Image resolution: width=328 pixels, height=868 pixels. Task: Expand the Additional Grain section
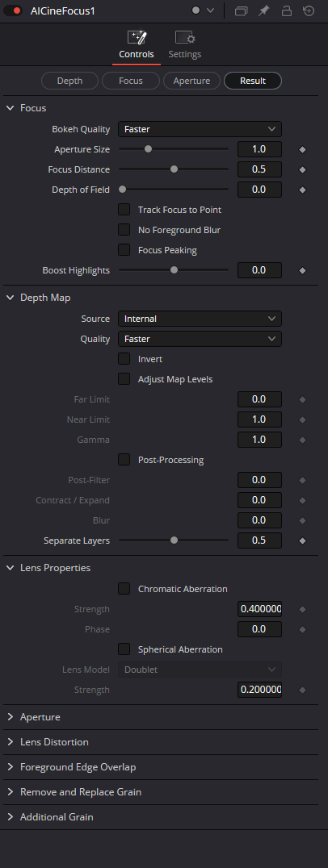10,817
